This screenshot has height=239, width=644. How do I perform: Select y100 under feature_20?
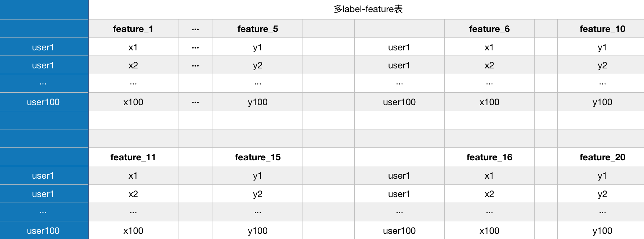(602, 231)
